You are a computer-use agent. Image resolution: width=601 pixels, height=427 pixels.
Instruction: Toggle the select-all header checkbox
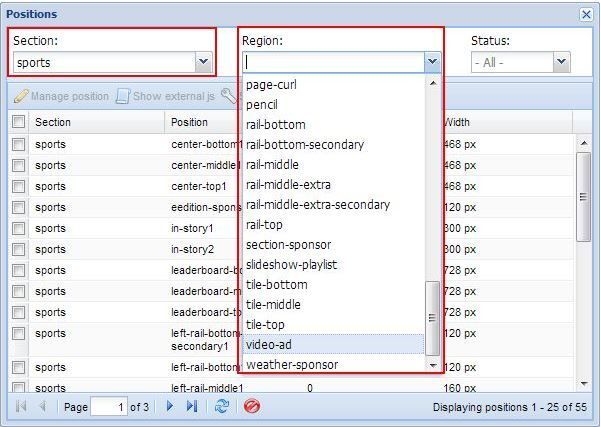(18, 122)
